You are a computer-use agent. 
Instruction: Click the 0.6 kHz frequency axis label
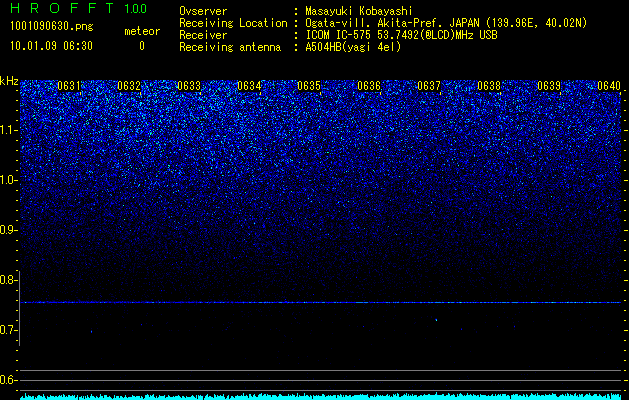[8, 380]
